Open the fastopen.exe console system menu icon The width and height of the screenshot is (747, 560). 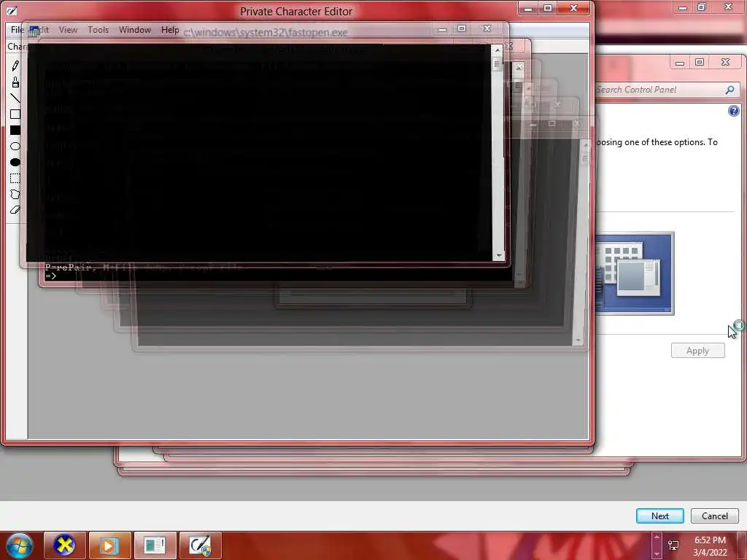[x=34, y=31]
